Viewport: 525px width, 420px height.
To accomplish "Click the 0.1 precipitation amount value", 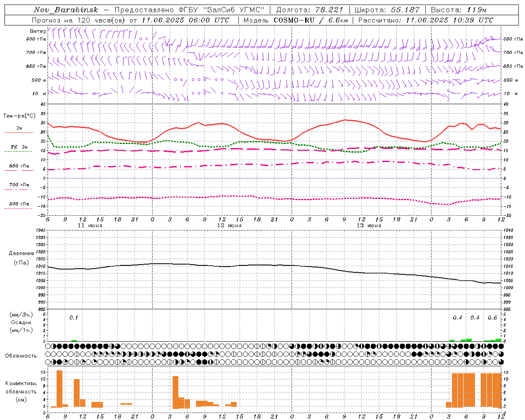I will pos(73,317).
